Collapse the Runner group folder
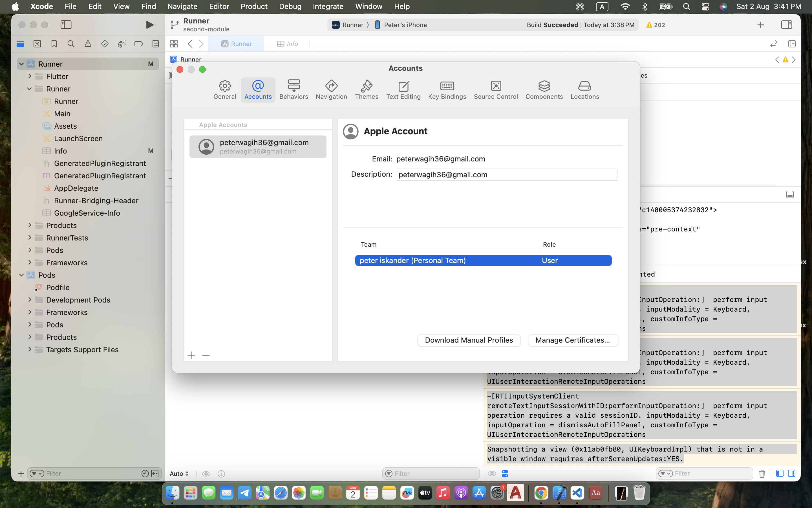The width and height of the screenshot is (812, 508). [x=30, y=89]
